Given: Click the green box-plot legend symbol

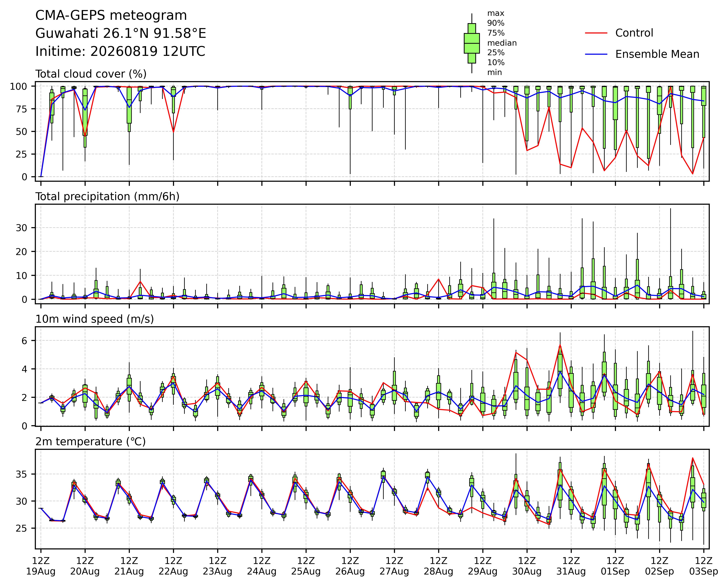Looking at the screenshot, I should coord(472,43).
